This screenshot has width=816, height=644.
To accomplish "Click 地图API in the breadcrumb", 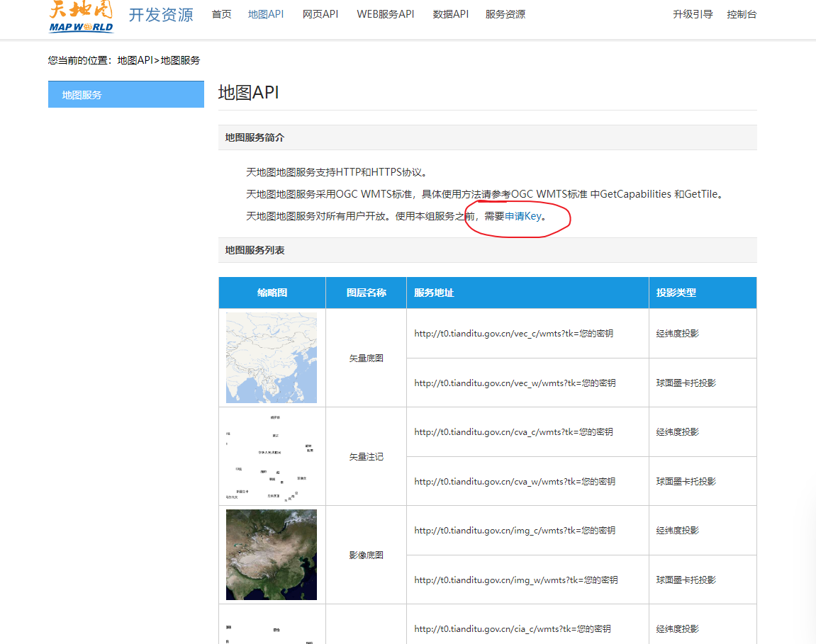I will click(135, 60).
